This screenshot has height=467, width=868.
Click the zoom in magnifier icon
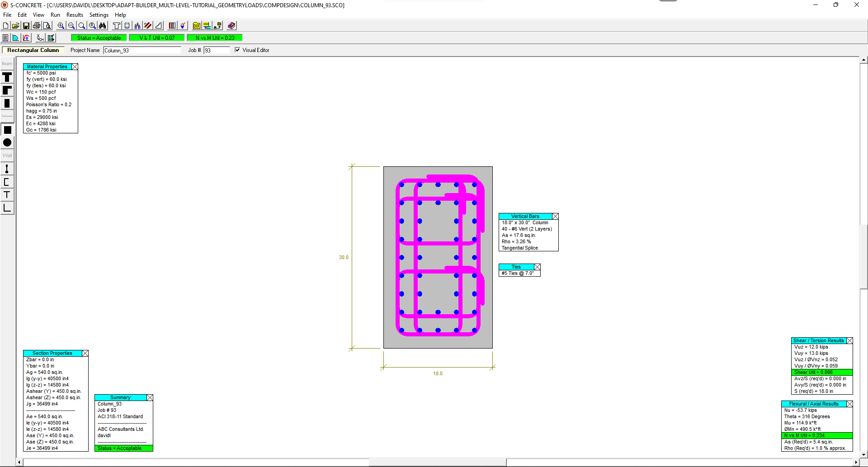[x=61, y=26]
